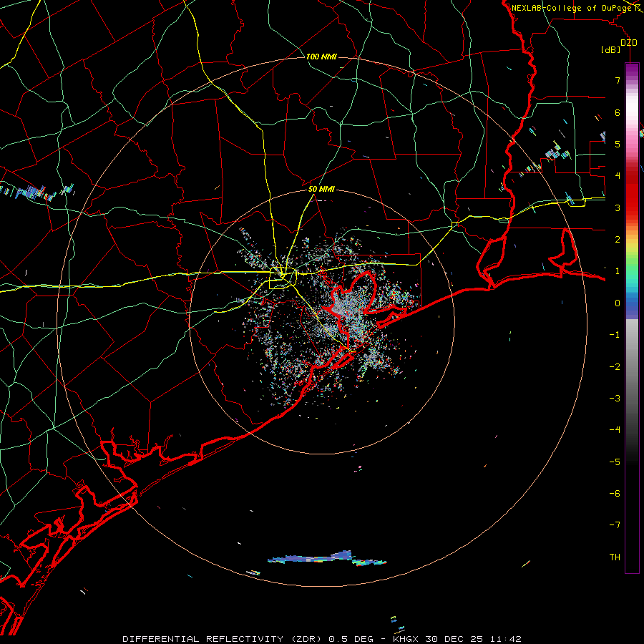Image resolution: width=644 pixels, height=644 pixels.
Task: Click the 3 dB tick label on the legend
Action: [x=618, y=208]
